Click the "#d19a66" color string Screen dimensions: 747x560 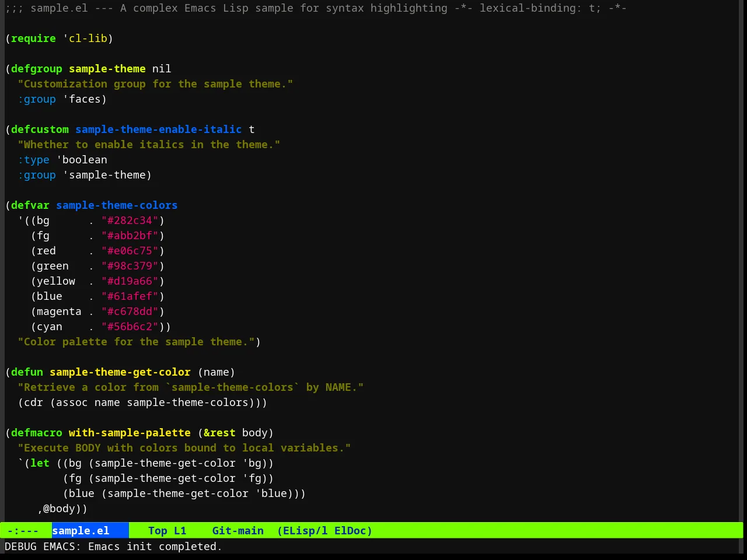130,281
